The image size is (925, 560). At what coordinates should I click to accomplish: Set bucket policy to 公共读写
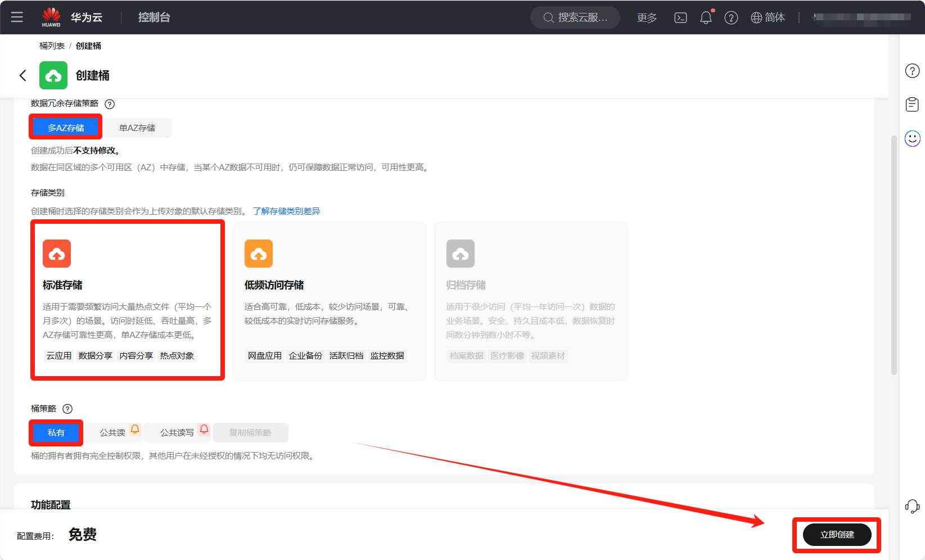coord(177,433)
